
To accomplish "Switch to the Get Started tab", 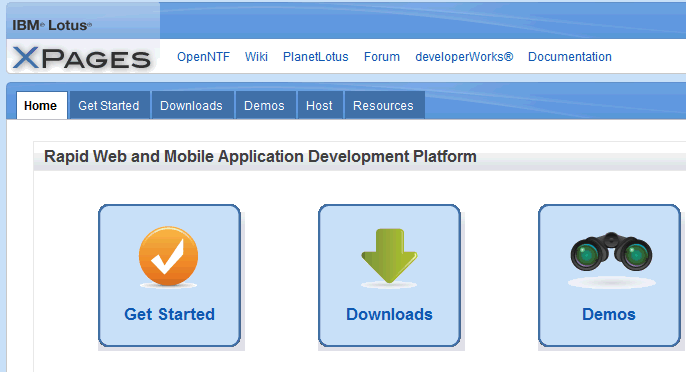I will [x=109, y=105].
